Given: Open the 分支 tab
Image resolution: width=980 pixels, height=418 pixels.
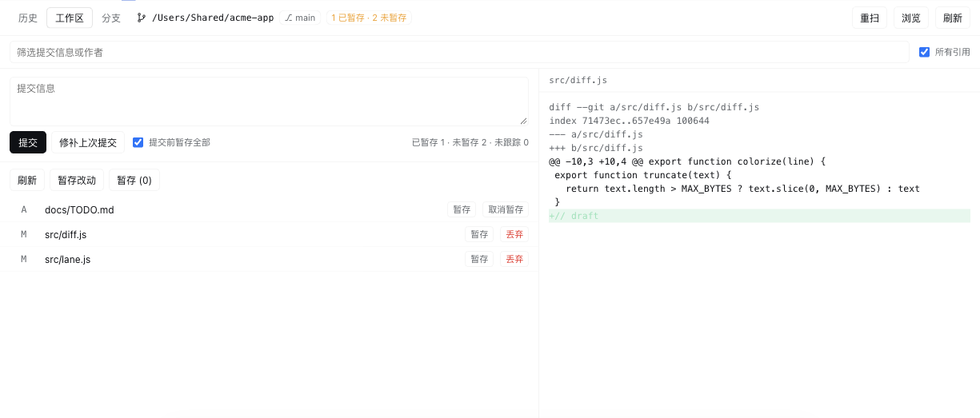Looking at the screenshot, I should 111,18.
